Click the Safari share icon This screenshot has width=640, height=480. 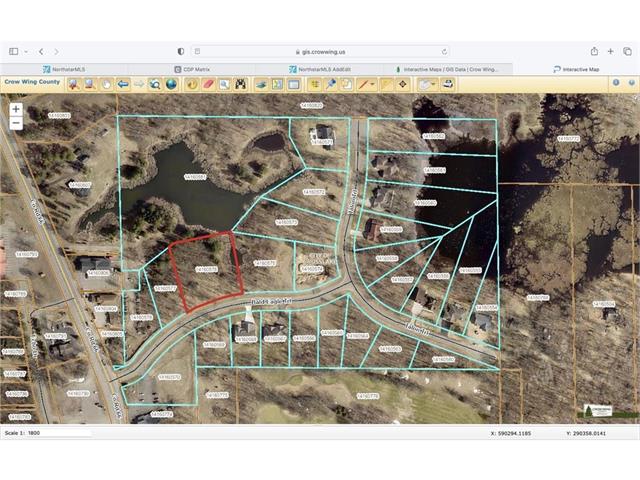(x=594, y=51)
